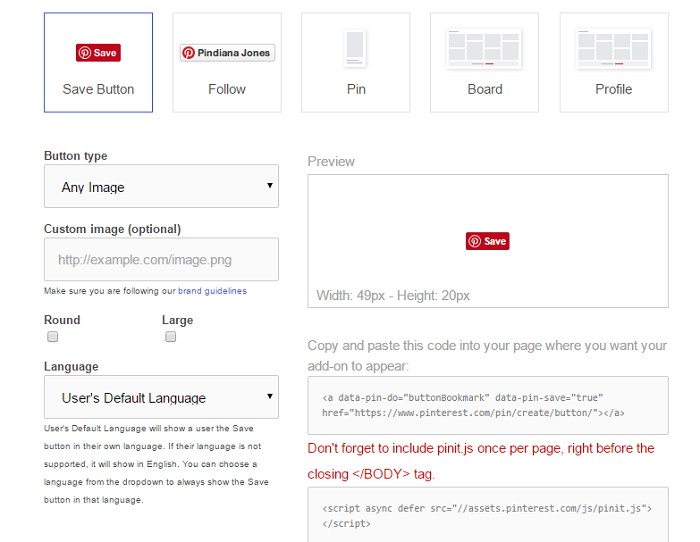
Task: Click the Preview heading text
Action: coord(331,162)
